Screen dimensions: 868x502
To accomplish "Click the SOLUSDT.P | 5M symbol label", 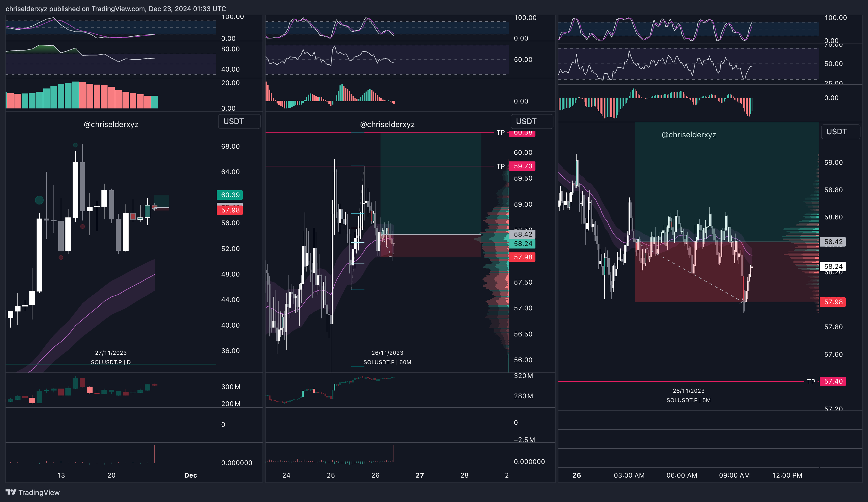I will [688, 400].
